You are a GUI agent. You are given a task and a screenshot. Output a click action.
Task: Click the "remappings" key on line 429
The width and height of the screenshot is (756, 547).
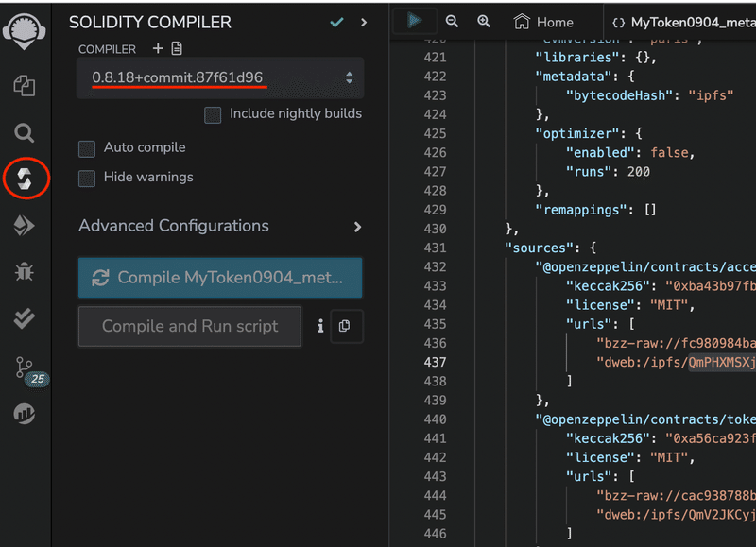click(x=581, y=210)
